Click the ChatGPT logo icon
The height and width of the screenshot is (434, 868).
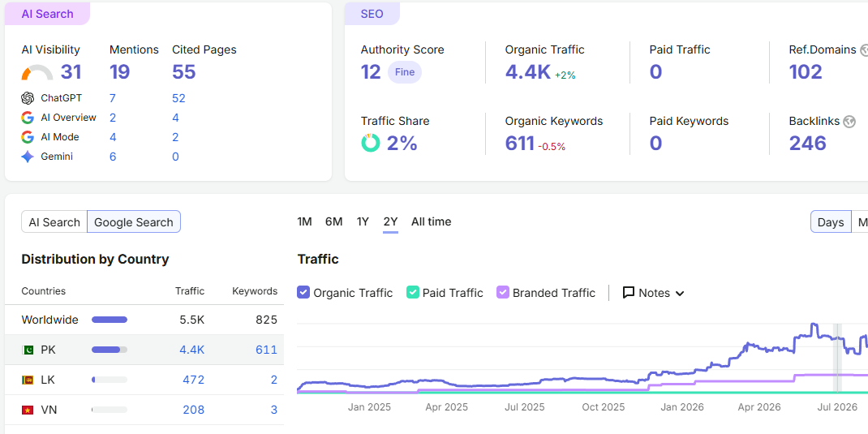pos(28,98)
